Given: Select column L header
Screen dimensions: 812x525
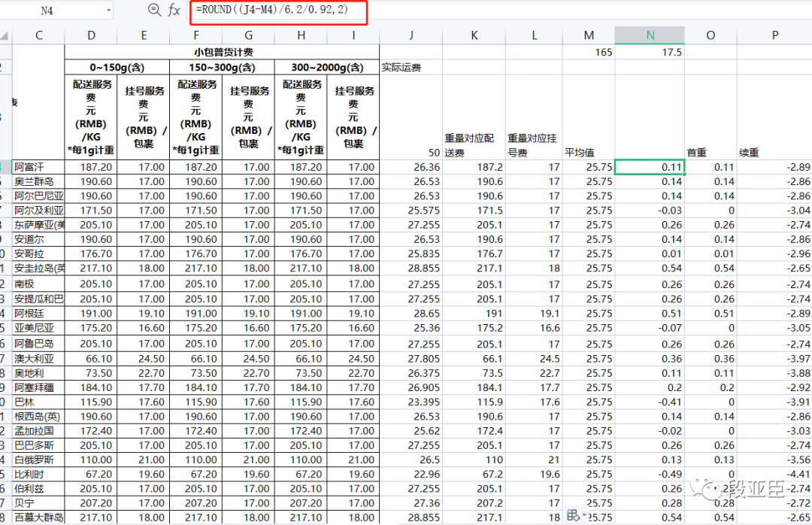Looking at the screenshot, I should (x=534, y=35).
